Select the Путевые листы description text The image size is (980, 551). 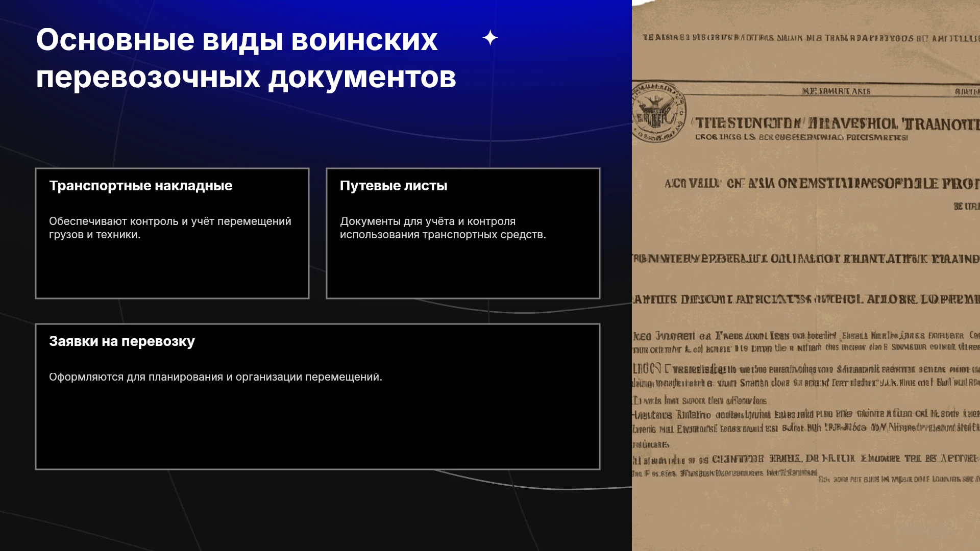pyautogui.click(x=443, y=228)
